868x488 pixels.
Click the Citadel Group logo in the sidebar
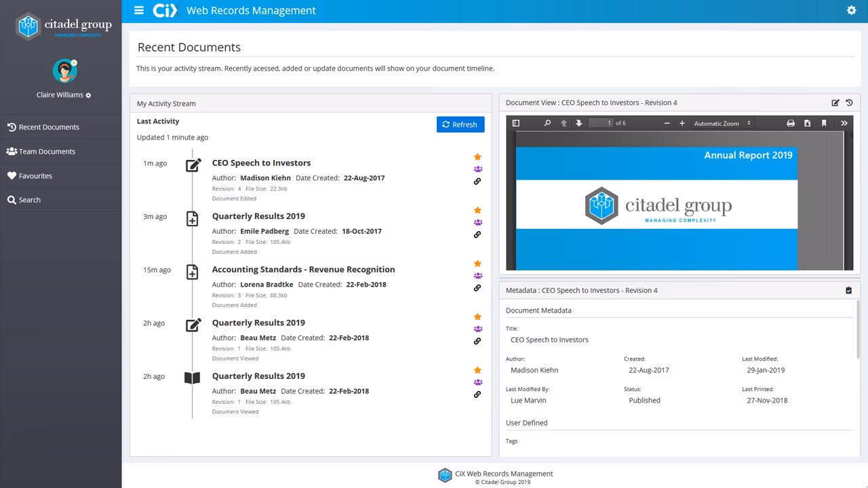click(x=63, y=26)
